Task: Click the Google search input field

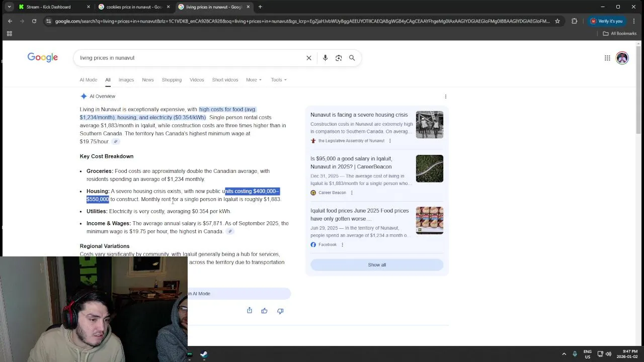Action: pos(191,58)
